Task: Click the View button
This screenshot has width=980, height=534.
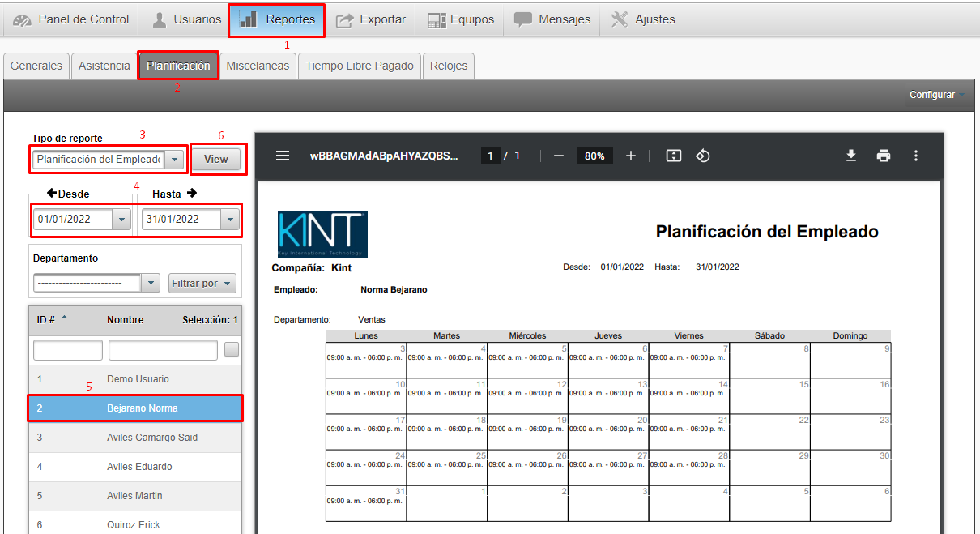Action: [x=215, y=159]
